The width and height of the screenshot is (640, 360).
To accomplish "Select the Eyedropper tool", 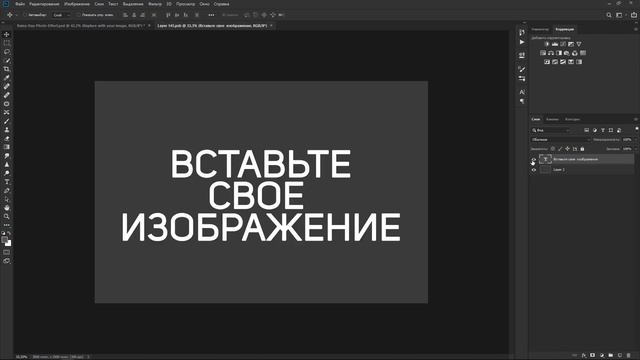I will 7,78.
